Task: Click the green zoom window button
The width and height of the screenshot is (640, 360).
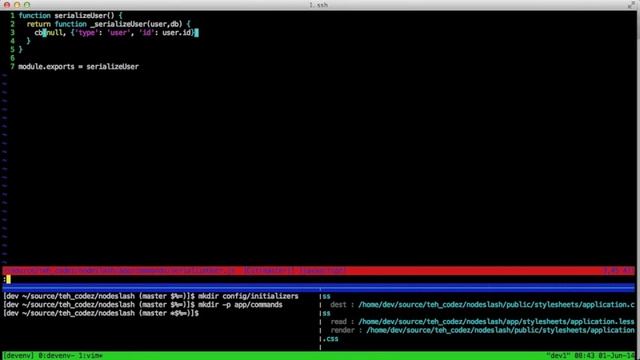Action: pyautogui.click(x=27, y=5)
